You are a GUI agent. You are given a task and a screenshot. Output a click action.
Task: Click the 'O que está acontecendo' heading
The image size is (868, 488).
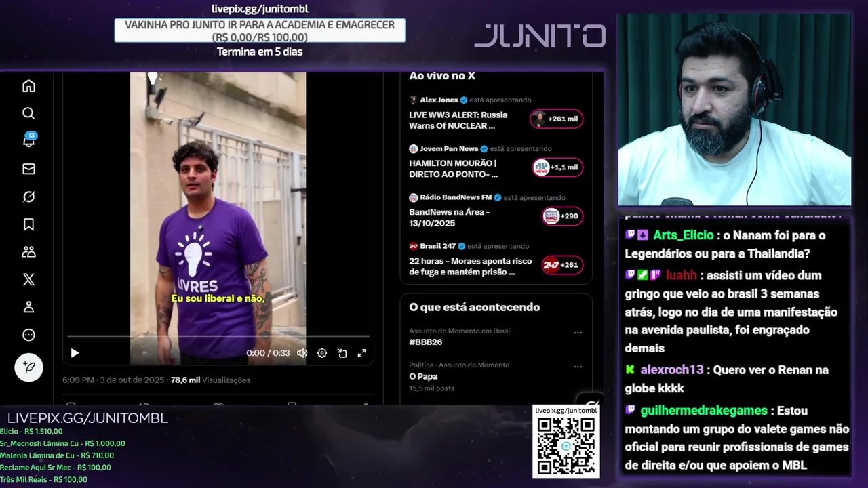coord(475,307)
